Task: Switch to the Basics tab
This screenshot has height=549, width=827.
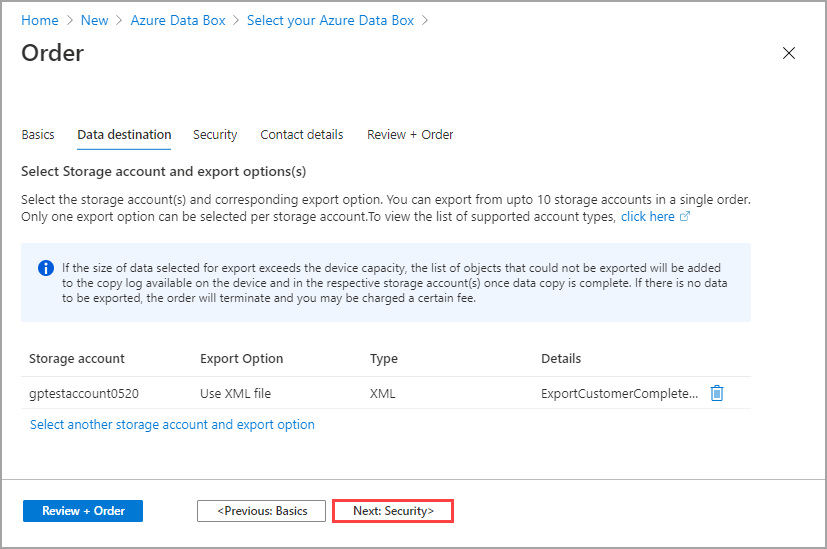Action: [x=38, y=135]
